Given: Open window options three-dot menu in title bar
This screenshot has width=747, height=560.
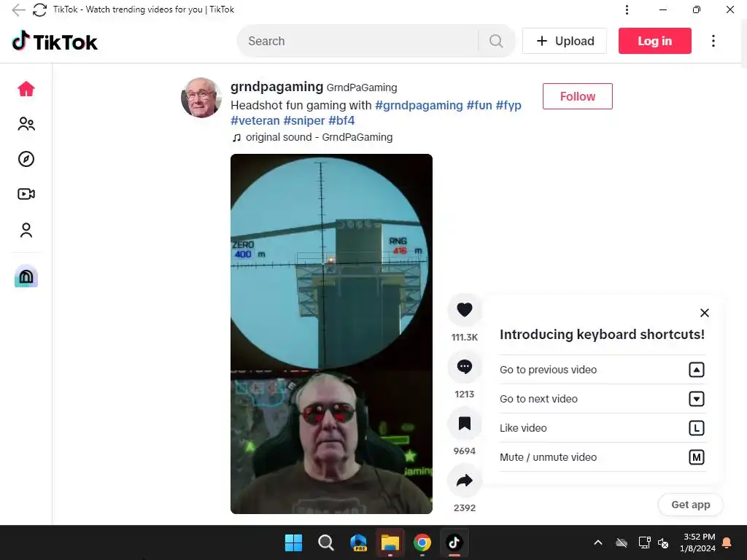Looking at the screenshot, I should 627,9.
